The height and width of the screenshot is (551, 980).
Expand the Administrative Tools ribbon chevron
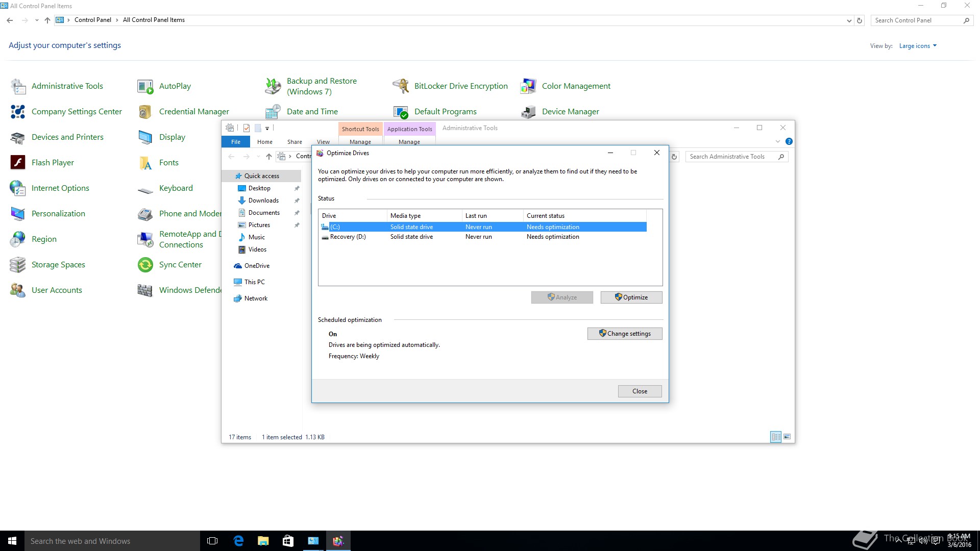778,141
